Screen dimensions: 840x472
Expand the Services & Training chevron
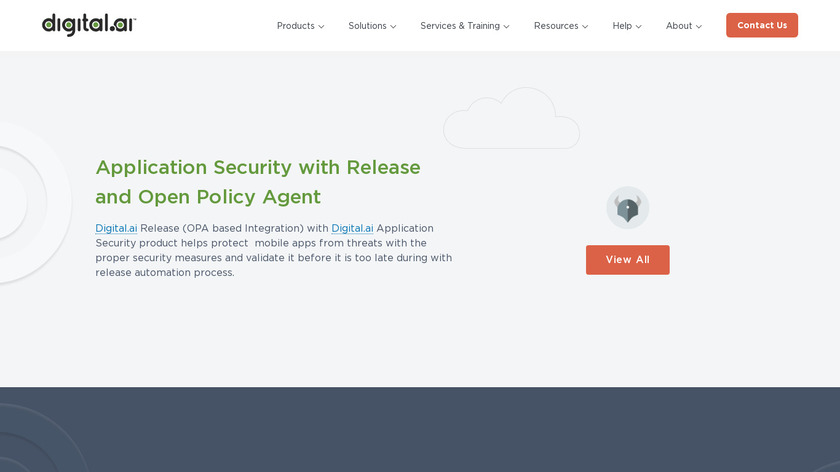point(506,26)
